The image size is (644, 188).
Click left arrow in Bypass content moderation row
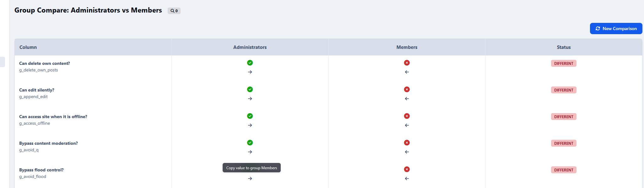pyautogui.click(x=407, y=152)
